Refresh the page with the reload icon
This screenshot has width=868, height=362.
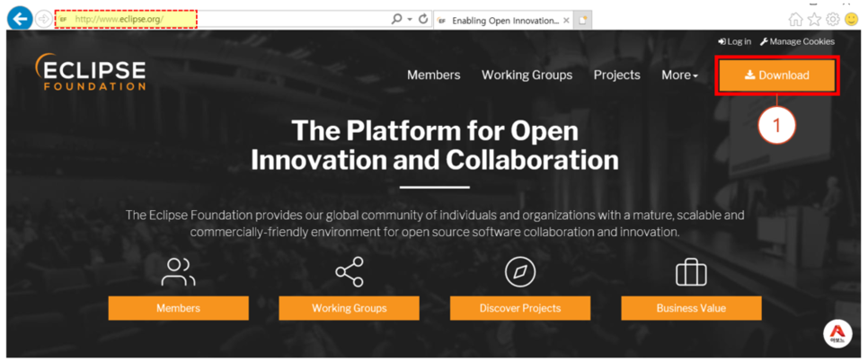click(423, 20)
